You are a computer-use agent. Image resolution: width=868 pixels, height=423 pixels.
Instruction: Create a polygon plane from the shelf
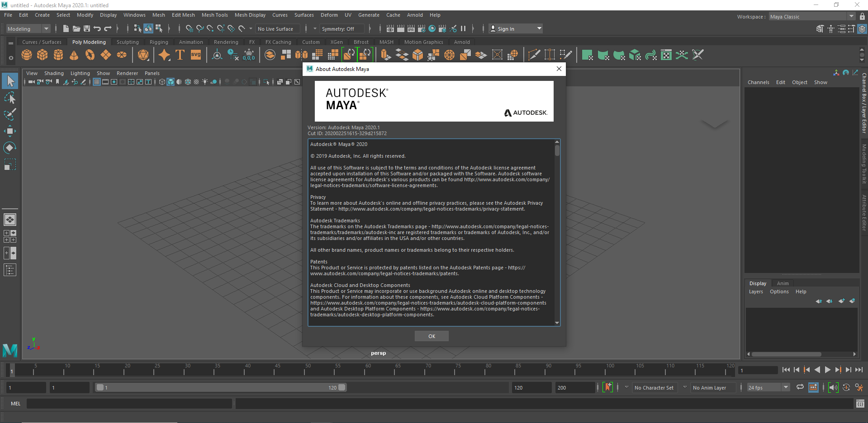coord(106,55)
